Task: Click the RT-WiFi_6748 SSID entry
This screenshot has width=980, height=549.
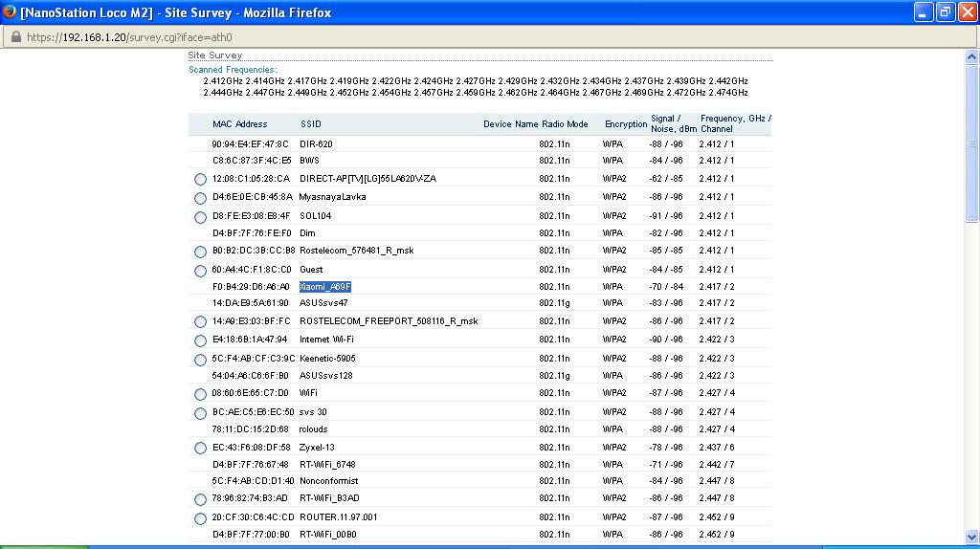Action: click(328, 465)
